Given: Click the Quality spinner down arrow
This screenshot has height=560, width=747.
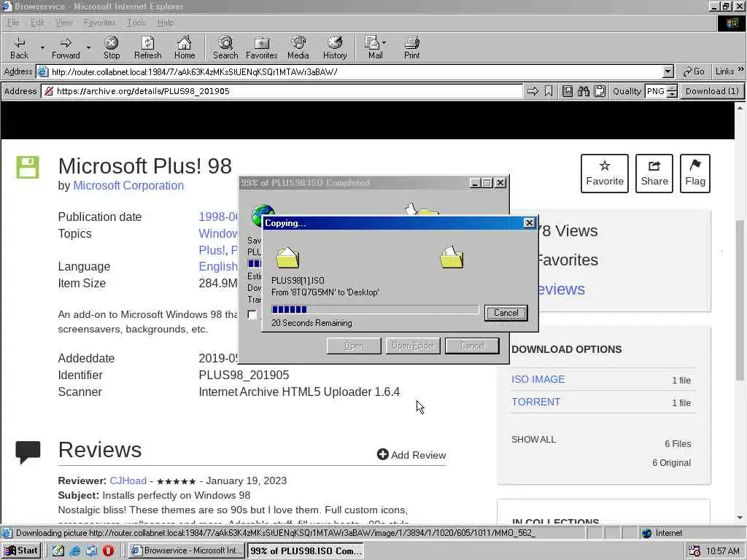Looking at the screenshot, I should [x=672, y=94].
